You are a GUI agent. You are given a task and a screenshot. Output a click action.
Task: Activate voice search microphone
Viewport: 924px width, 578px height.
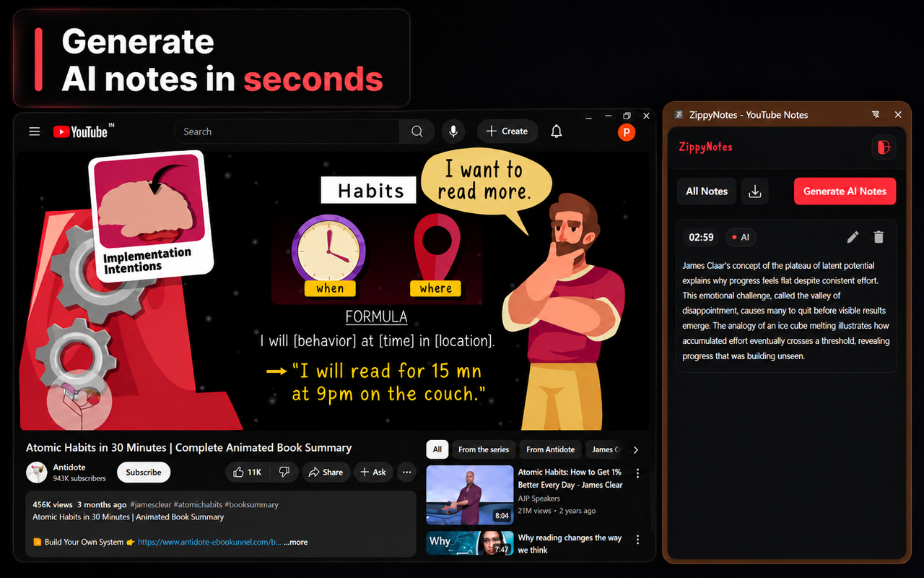(x=453, y=131)
